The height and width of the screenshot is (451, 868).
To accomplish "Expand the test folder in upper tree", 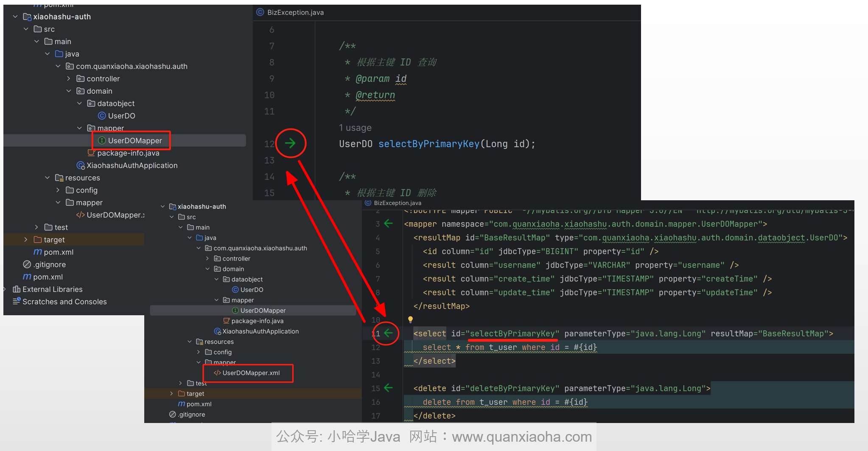I will point(36,227).
